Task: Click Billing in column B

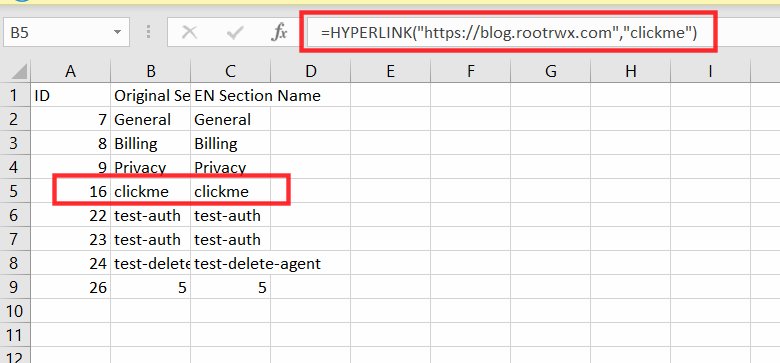Action: pyautogui.click(x=151, y=143)
